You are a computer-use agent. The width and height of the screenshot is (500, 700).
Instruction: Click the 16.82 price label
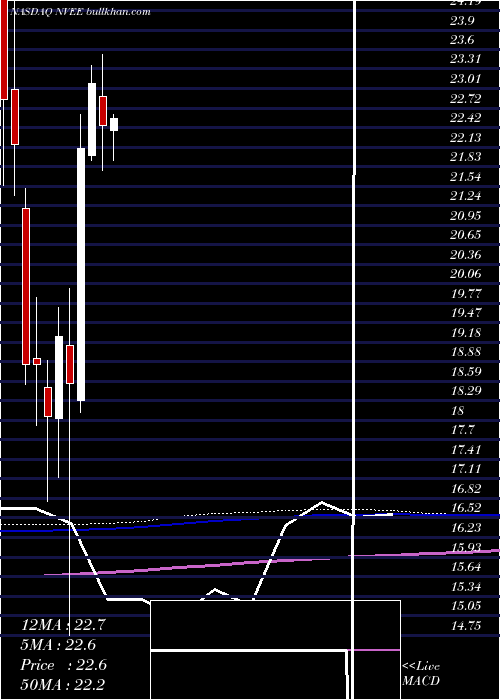[x=466, y=488]
